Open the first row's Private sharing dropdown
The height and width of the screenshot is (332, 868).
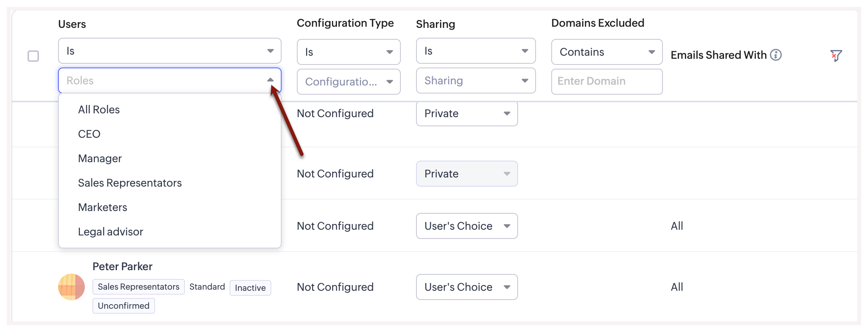[466, 114]
